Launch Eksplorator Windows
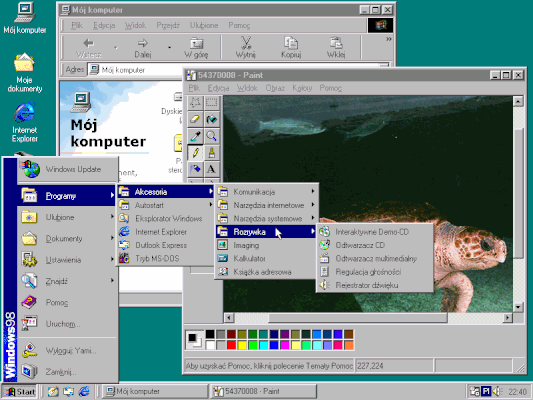Screen dimensions: 533x400 [166, 219]
